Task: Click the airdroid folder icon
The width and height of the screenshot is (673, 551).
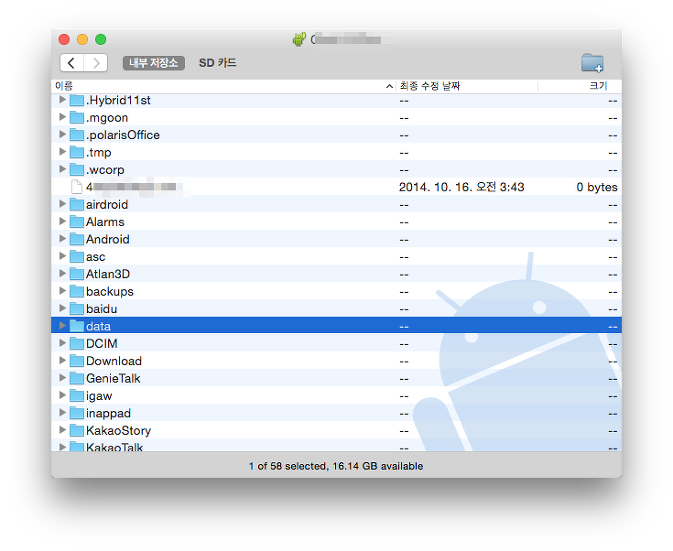Action: click(x=77, y=204)
